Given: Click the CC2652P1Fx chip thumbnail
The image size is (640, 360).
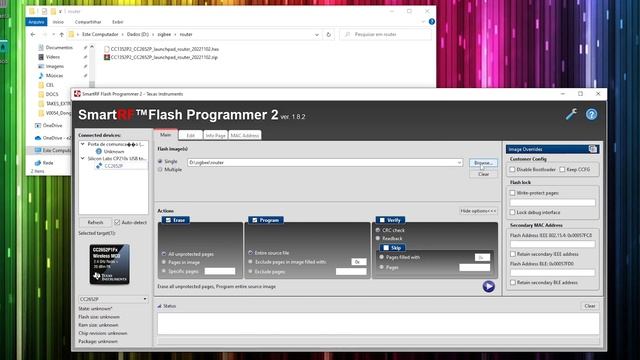Looking at the screenshot, I should (109, 264).
